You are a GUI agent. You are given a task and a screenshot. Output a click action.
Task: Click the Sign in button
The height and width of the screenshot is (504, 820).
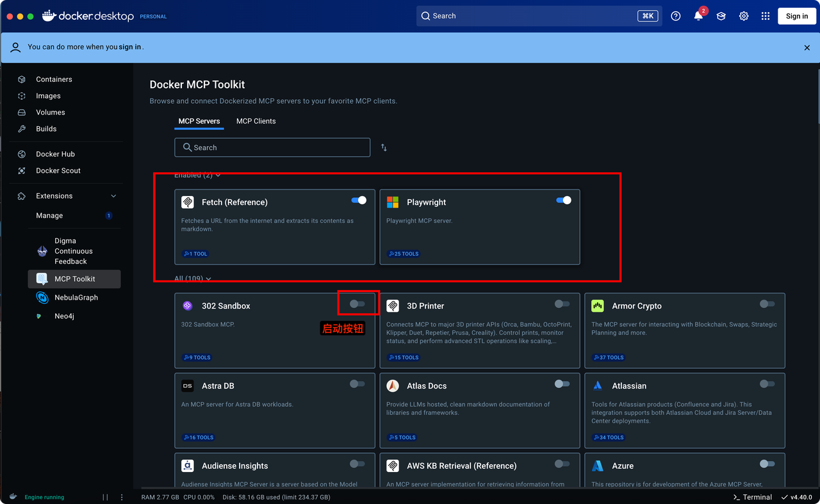[x=797, y=16]
